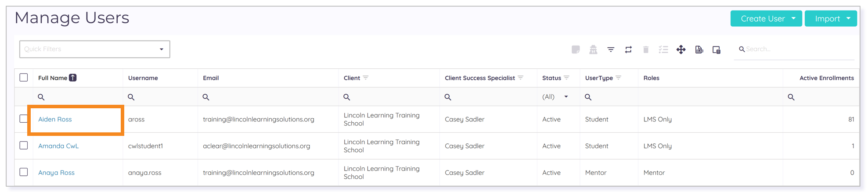Click the repeat arrows refresh icon
Viewport: 868px width, 192px height.
(x=628, y=50)
